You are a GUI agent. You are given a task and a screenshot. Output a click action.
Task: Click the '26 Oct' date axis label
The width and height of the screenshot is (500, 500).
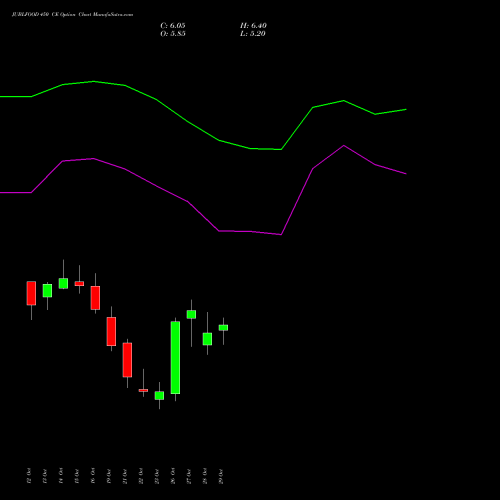pos(173,476)
